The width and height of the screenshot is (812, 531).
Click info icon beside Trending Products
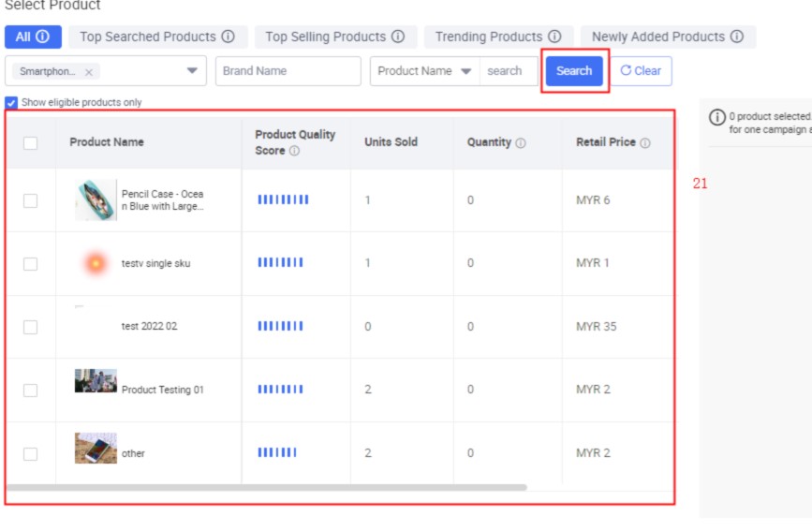(x=554, y=37)
